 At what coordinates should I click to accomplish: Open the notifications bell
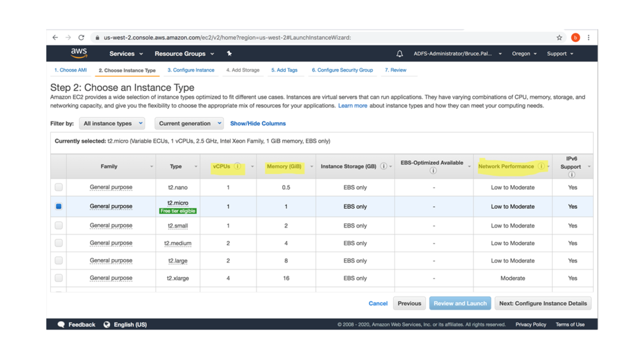[x=399, y=54]
